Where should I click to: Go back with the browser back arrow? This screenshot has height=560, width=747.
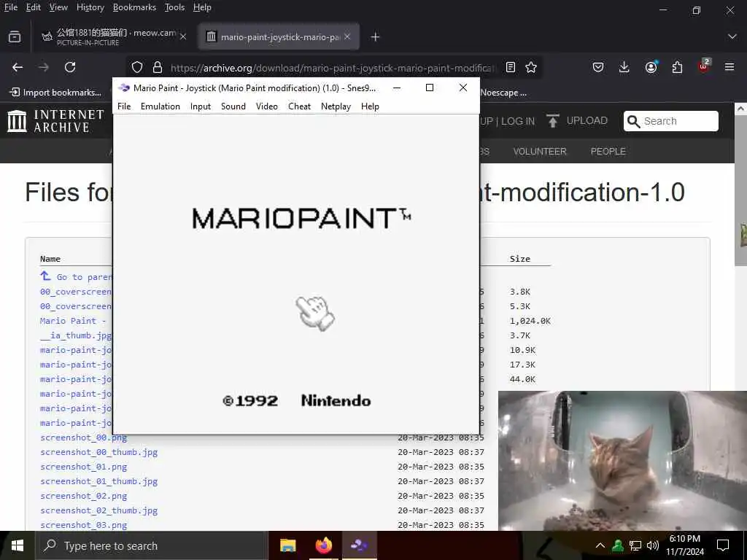[x=18, y=67]
